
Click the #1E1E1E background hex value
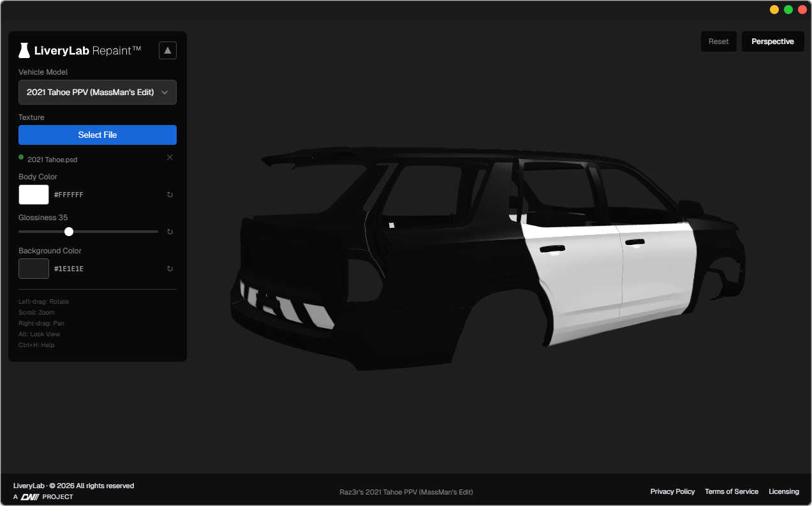(x=69, y=269)
